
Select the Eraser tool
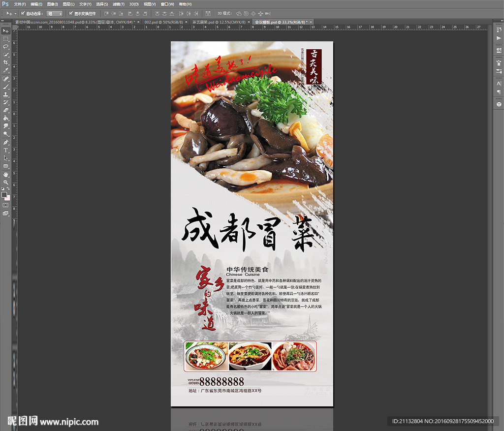click(6, 110)
